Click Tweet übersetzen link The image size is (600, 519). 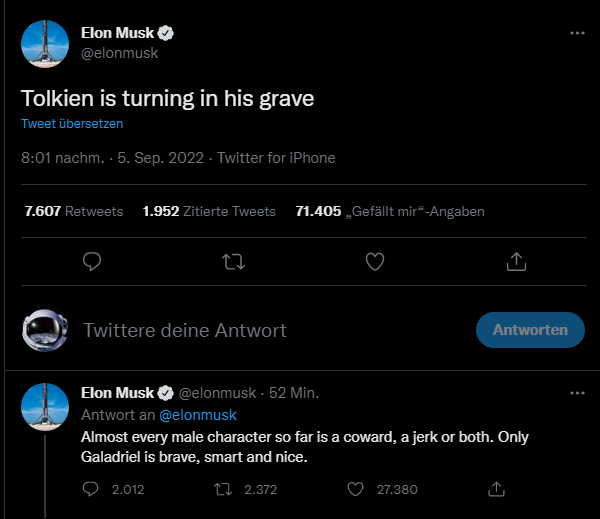[x=72, y=124]
